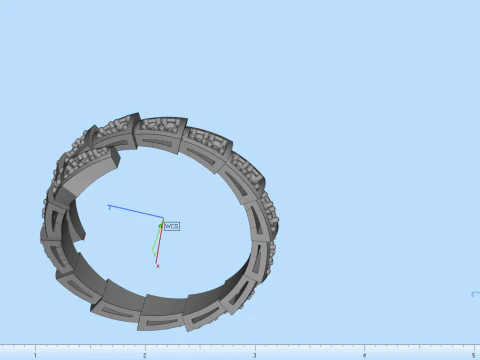Click ruler mark labeled 2
Image resolution: width=480 pixels, height=360 pixels.
145,355
